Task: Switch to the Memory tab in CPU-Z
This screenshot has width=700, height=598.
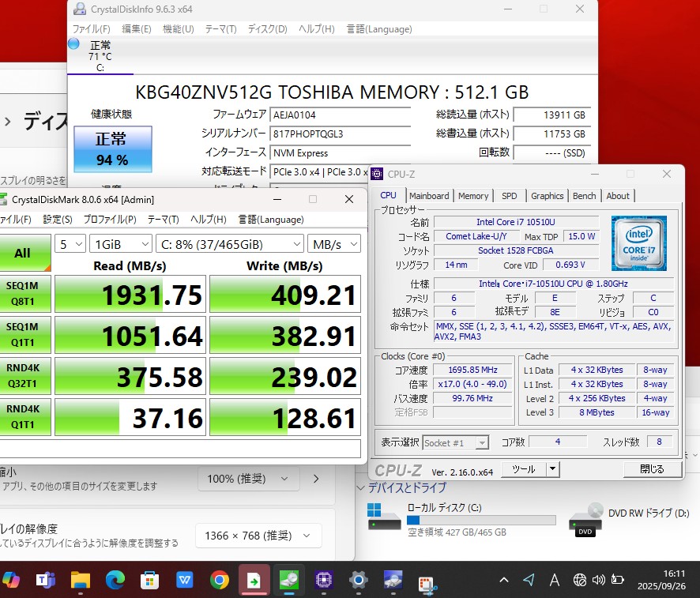Action: [x=473, y=196]
